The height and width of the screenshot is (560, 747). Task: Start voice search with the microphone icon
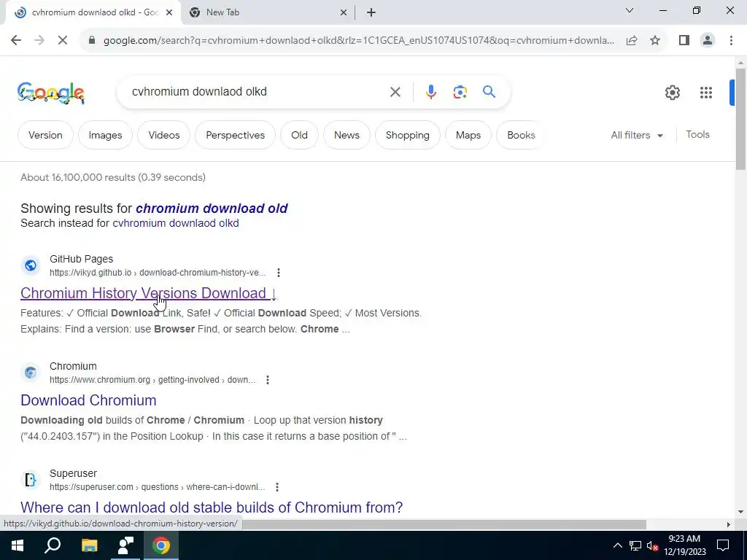coord(430,92)
